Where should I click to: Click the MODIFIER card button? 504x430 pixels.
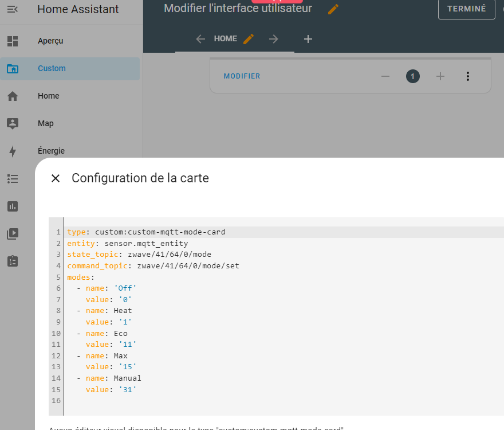point(242,76)
